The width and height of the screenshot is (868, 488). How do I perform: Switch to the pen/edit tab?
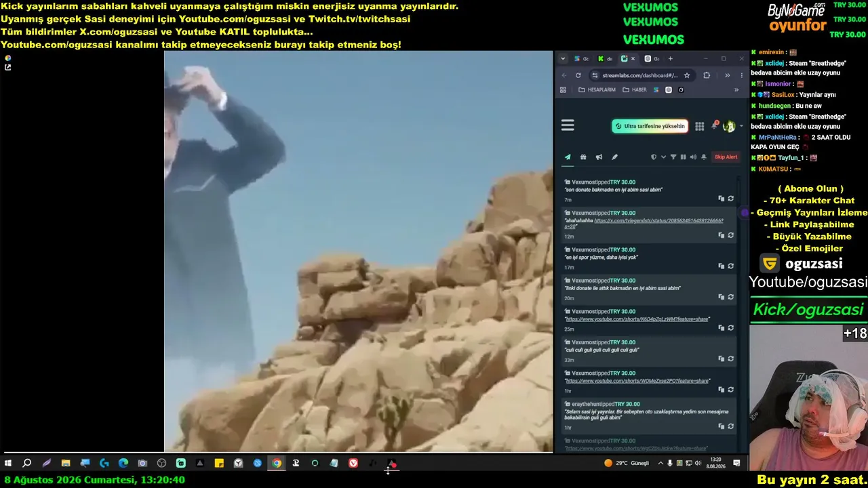coord(614,157)
